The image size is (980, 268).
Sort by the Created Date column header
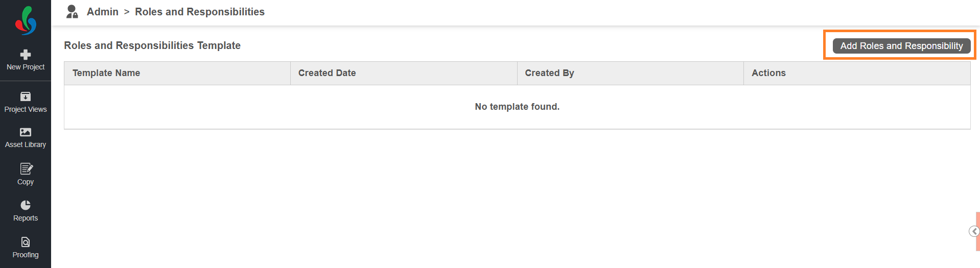327,73
